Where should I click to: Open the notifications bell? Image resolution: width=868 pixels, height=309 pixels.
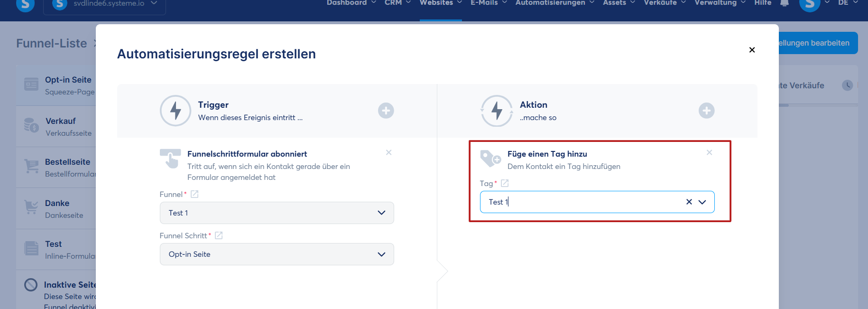[x=785, y=3]
